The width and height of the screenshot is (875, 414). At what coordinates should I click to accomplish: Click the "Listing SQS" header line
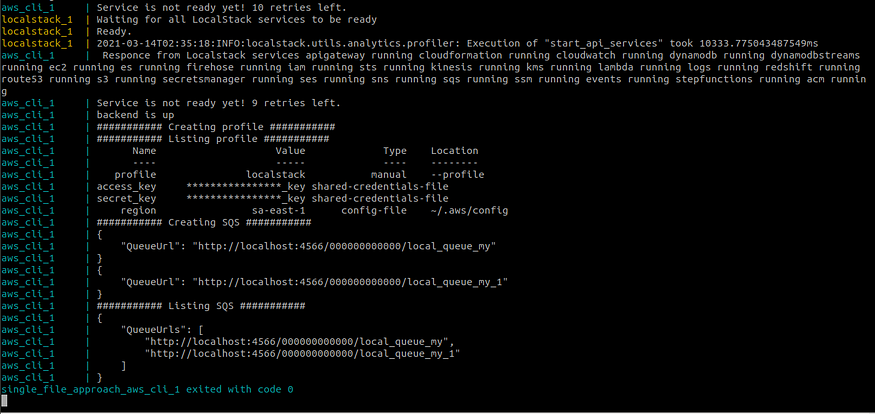pos(201,306)
